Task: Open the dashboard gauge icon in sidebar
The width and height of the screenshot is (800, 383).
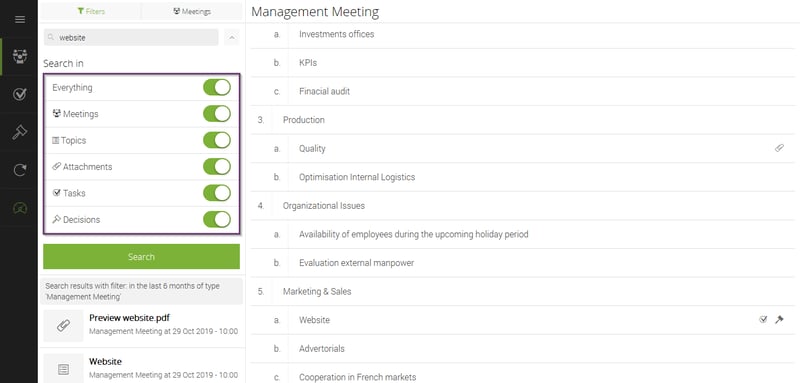Action: pos(19,208)
